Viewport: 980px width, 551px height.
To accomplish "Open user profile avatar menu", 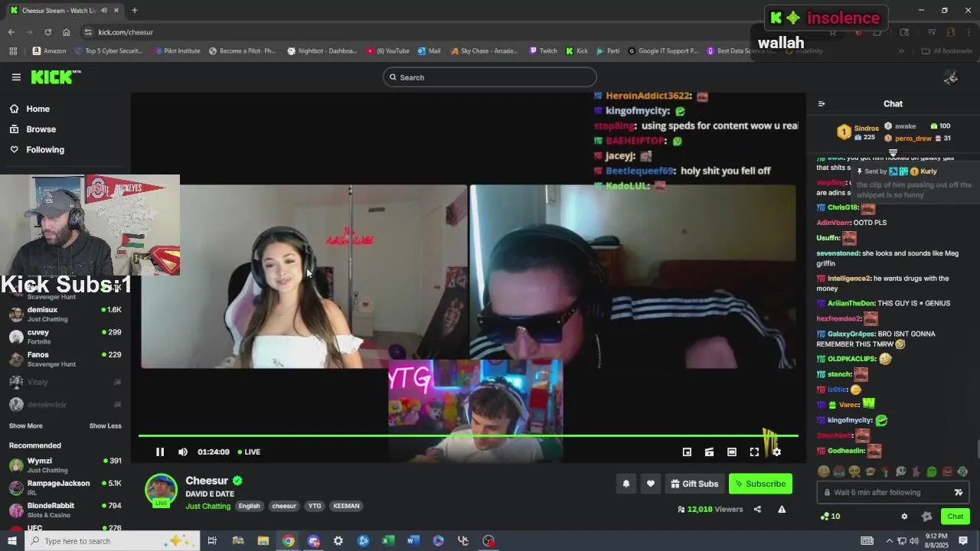I will [951, 77].
